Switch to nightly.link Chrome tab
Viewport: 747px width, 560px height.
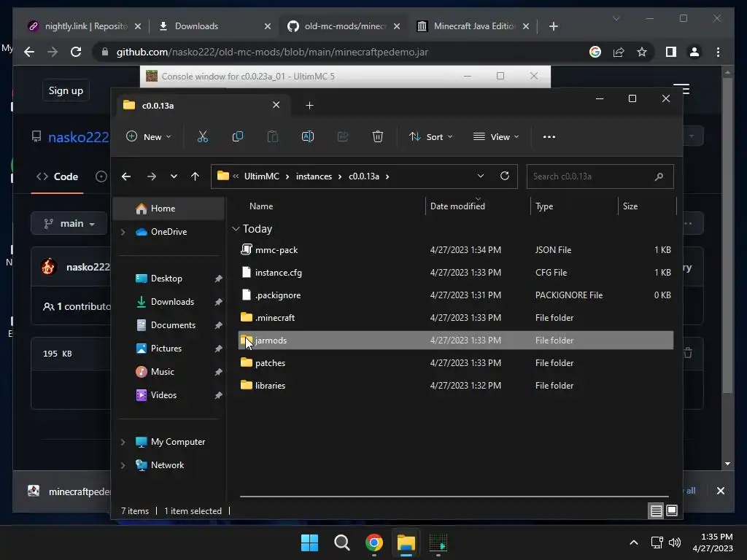tap(85, 26)
